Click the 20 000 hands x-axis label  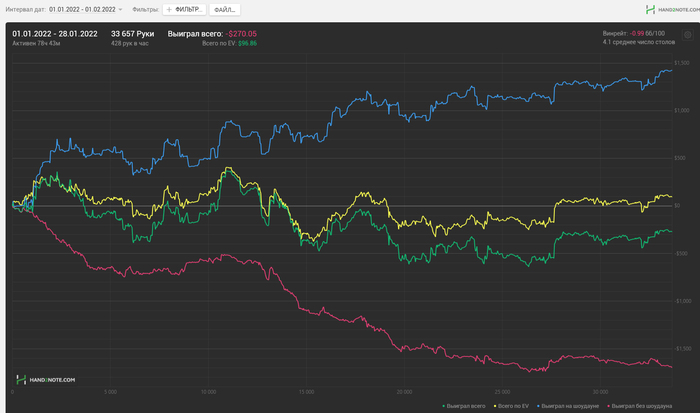[x=404, y=392]
